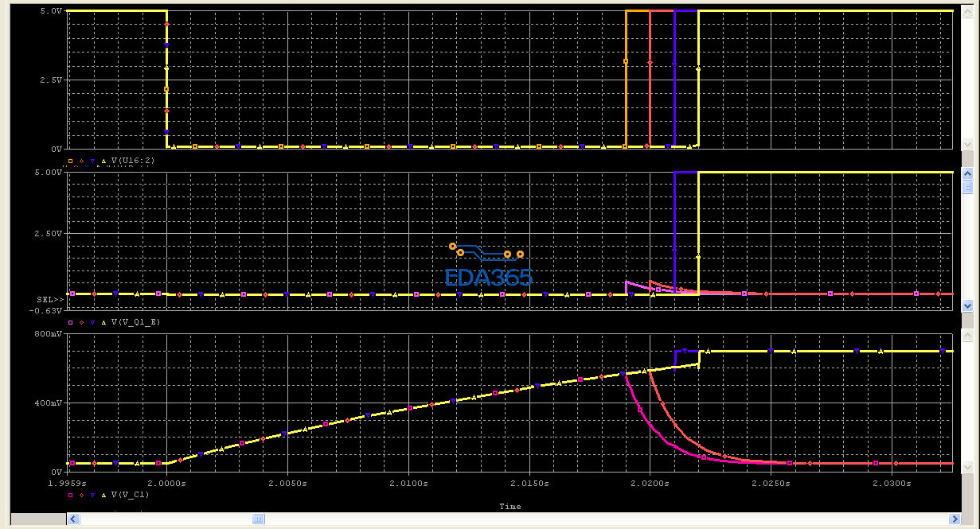Click the 2.0050s x-axis label

[287, 483]
